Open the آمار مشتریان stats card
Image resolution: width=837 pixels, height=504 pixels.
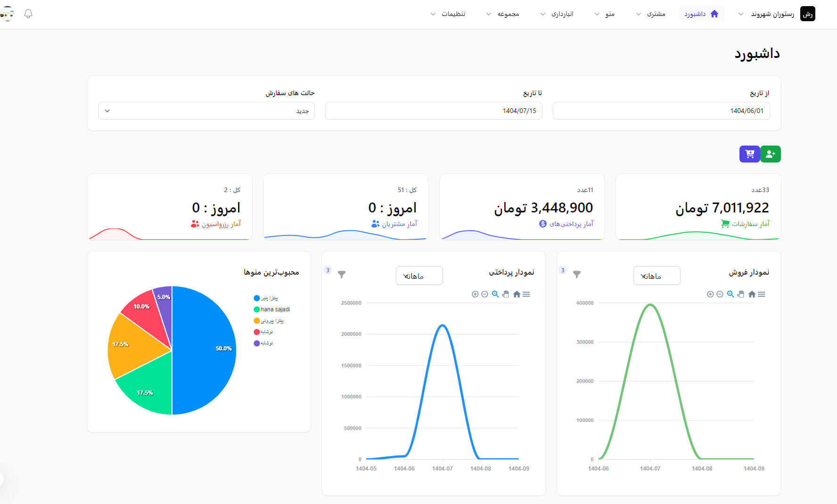tap(346, 207)
